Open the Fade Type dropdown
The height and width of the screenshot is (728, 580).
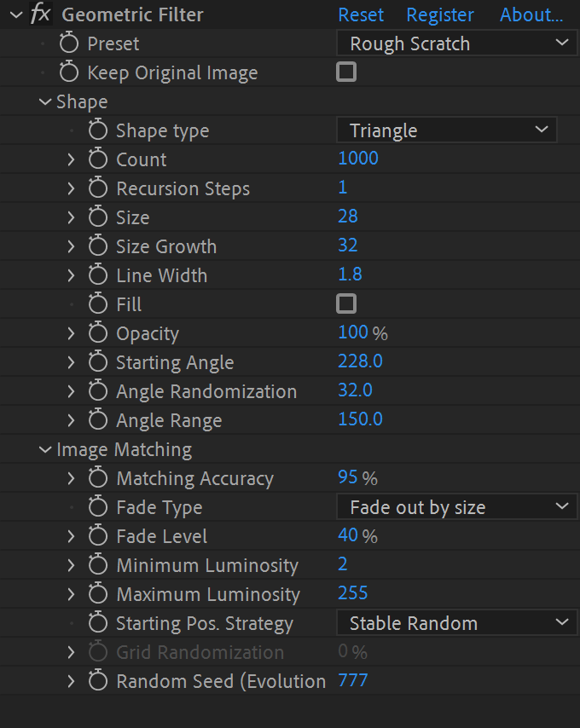[x=457, y=507]
